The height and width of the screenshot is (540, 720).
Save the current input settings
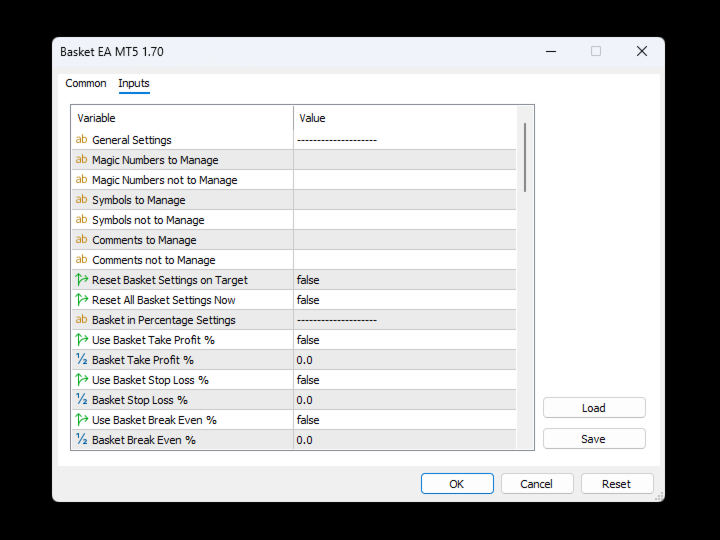click(x=594, y=439)
